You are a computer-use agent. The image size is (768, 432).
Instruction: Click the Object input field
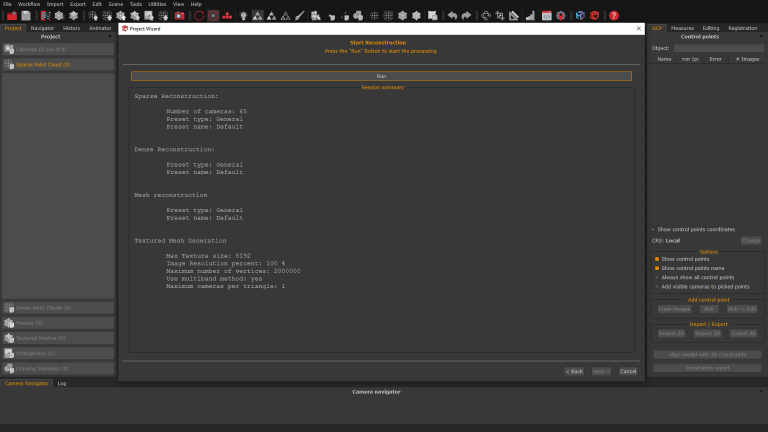[718, 48]
